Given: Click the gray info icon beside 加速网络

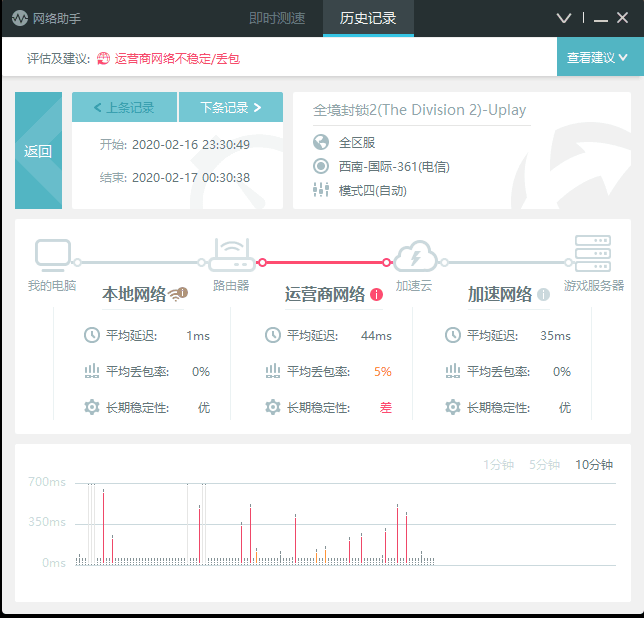Looking at the screenshot, I should [x=543, y=294].
